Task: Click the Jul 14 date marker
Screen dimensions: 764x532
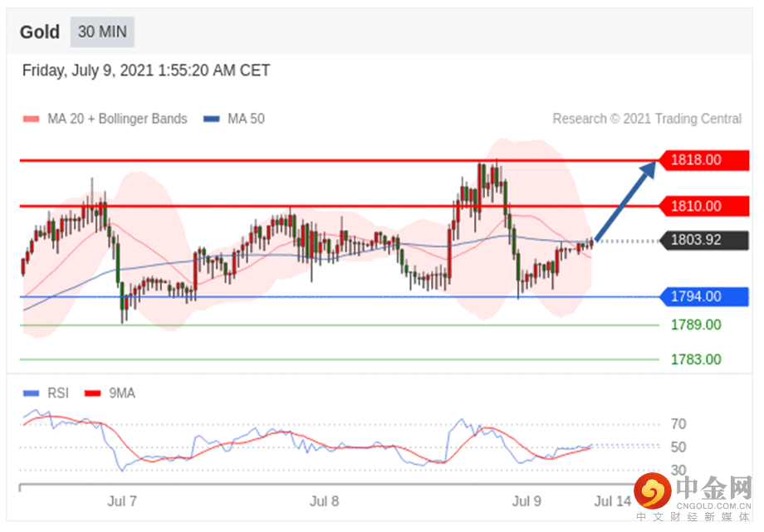Action: point(613,500)
